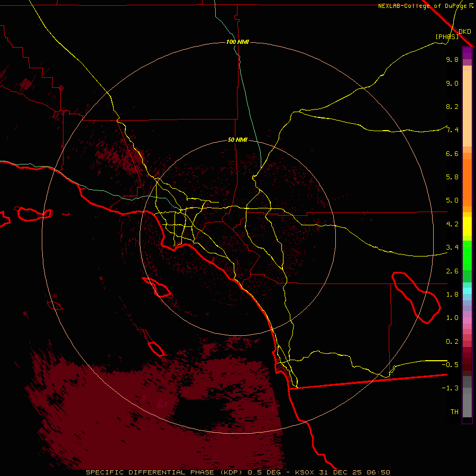Click the NEXLAB-College of DuPage title text
Screen dimensions: 476x476
pos(423,6)
